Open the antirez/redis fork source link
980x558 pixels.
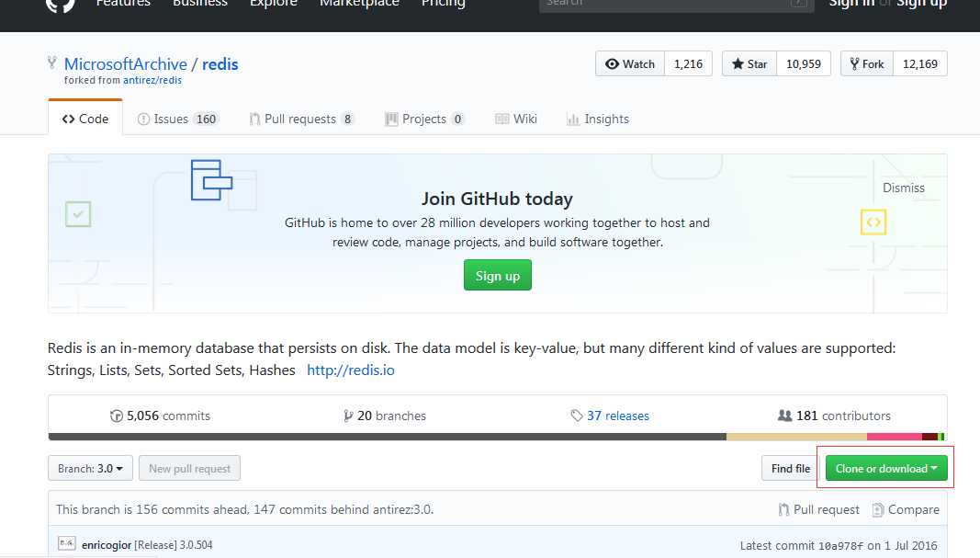[x=152, y=80]
